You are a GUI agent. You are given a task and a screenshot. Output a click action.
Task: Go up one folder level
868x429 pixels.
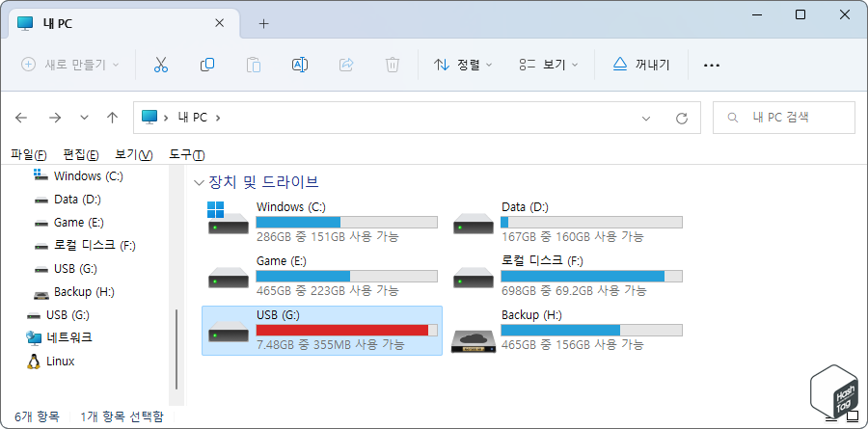pyautogui.click(x=113, y=118)
